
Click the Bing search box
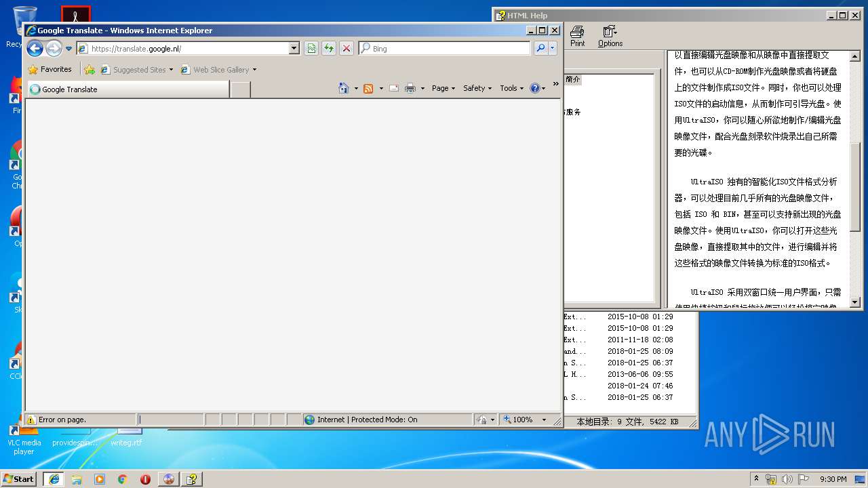point(445,48)
